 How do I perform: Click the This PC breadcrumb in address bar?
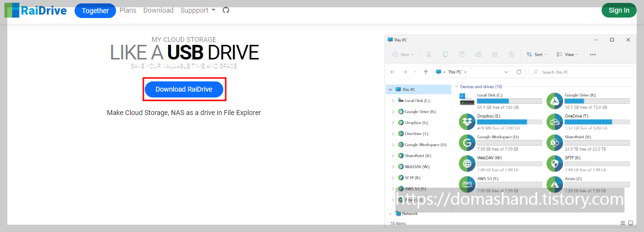click(454, 72)
